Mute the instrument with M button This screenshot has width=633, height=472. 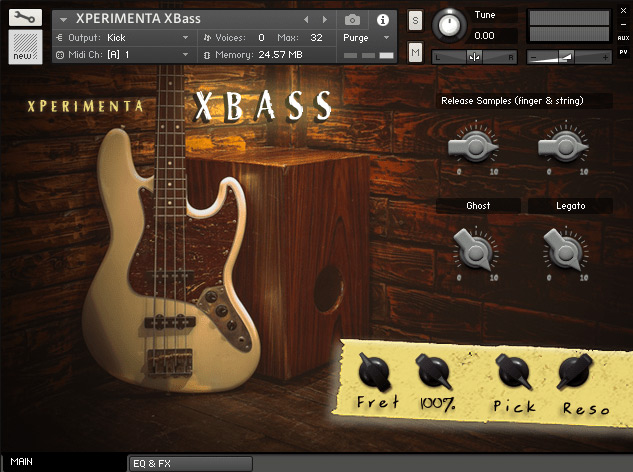pyautogui.click(x=415, y=51)
